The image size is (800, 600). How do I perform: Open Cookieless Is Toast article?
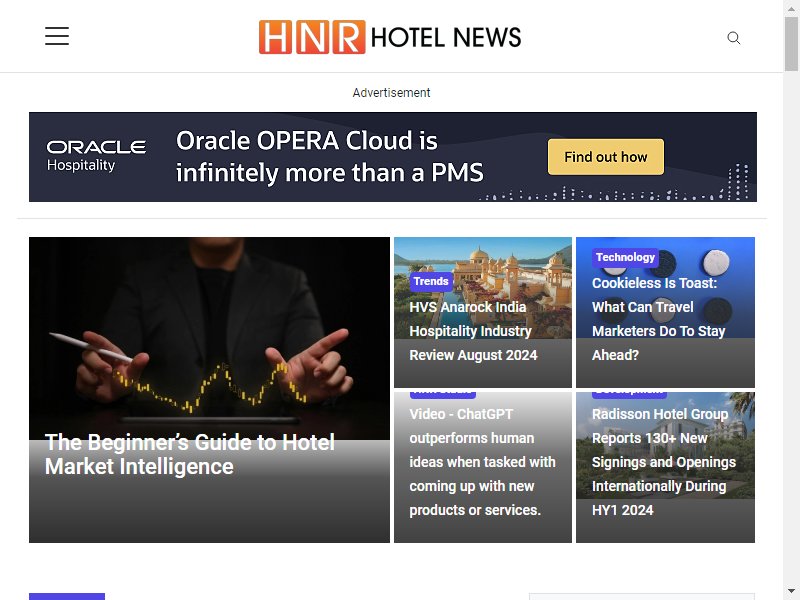(658, 319)
